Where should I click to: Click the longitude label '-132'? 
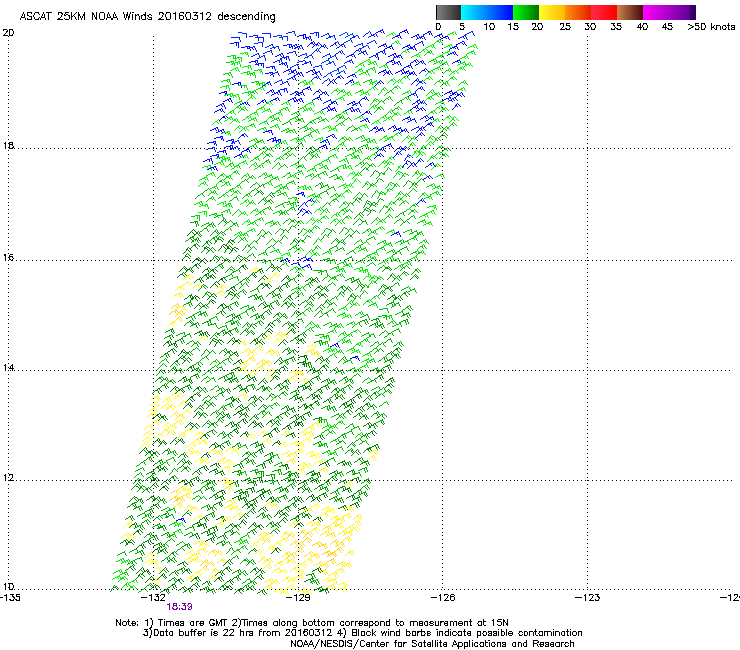[x=153, y=598]
